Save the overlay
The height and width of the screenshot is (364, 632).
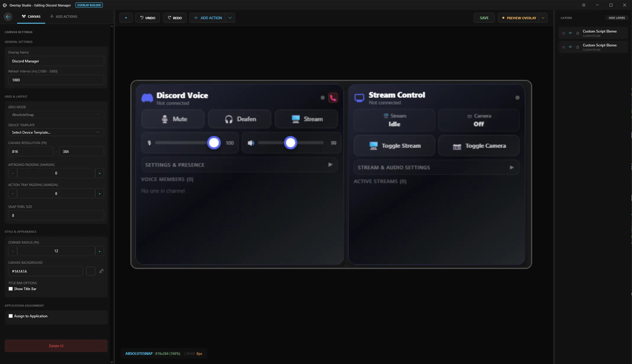484,18
